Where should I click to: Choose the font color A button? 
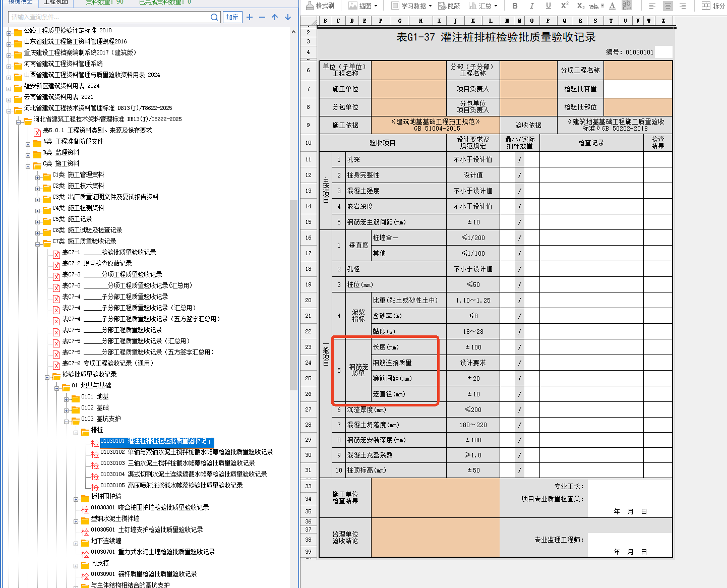(612, 6)
